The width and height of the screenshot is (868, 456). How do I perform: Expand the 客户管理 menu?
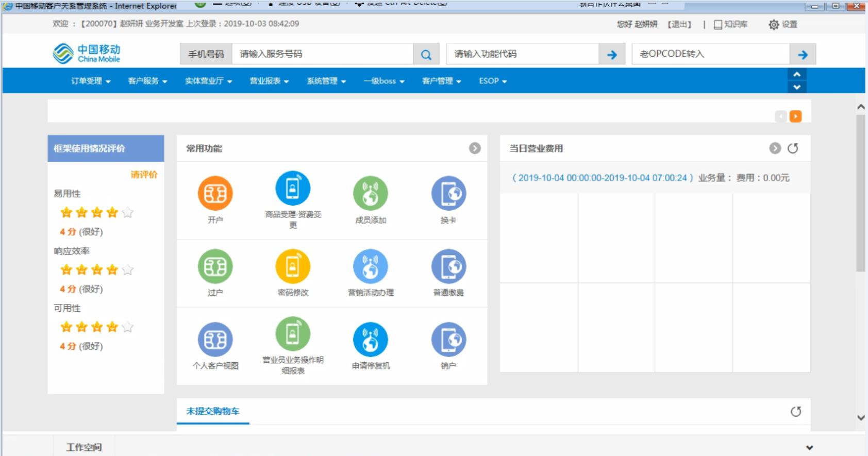pyautogui.click(x=441, y=81)
